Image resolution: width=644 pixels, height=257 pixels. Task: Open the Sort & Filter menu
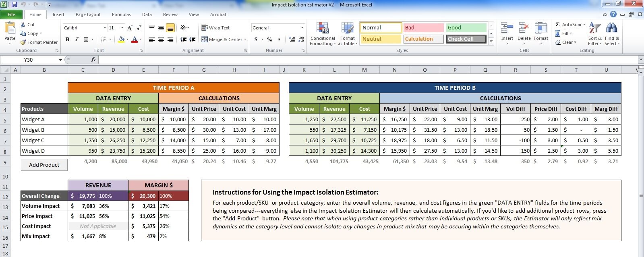594,34
